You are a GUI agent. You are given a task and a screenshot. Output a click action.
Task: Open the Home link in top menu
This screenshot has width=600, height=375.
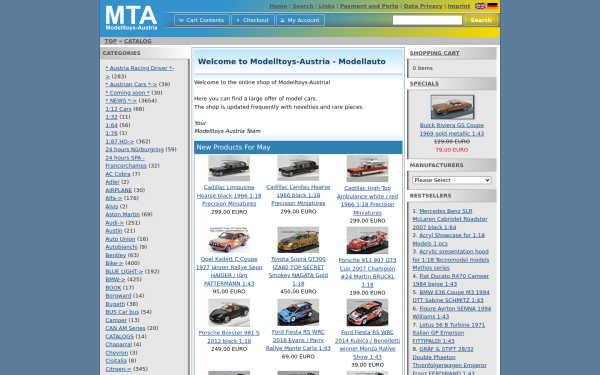click(278, 6)
